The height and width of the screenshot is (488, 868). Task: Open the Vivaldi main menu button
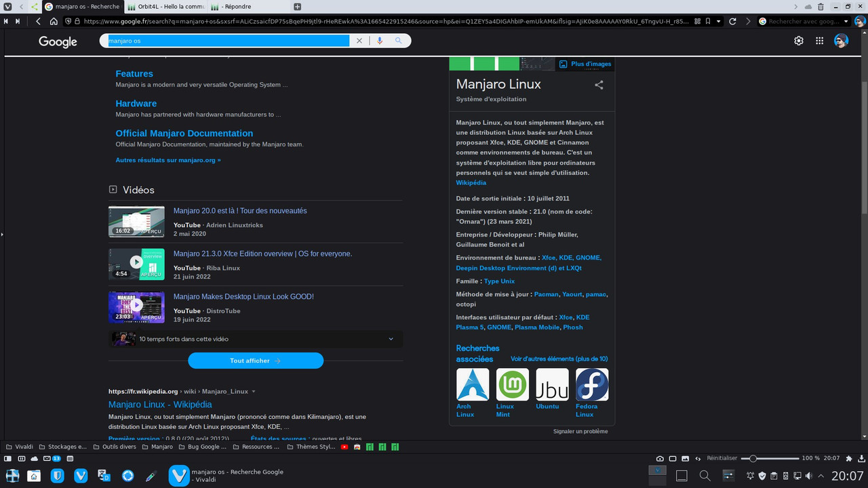click(x=6, y=6)
